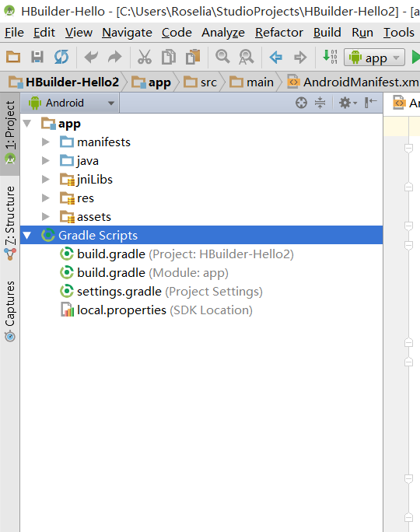Collapse the app module node

click(x=27, y=124)
